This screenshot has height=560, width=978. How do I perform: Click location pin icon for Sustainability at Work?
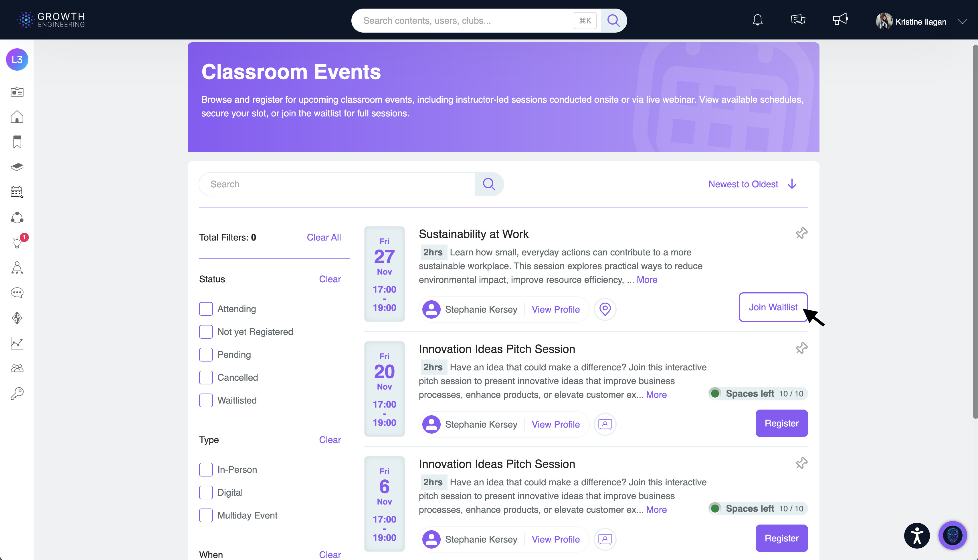[605, 309]
